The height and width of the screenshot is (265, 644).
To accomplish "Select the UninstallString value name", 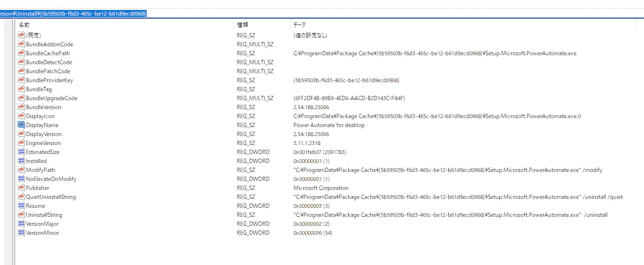I will click(x=44, y=215).
